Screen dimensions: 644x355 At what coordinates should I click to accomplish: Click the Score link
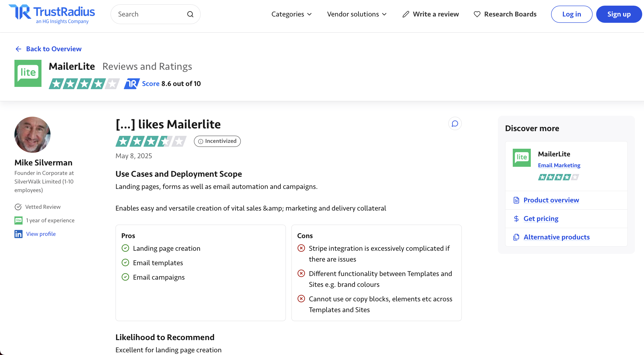(150, 84)
